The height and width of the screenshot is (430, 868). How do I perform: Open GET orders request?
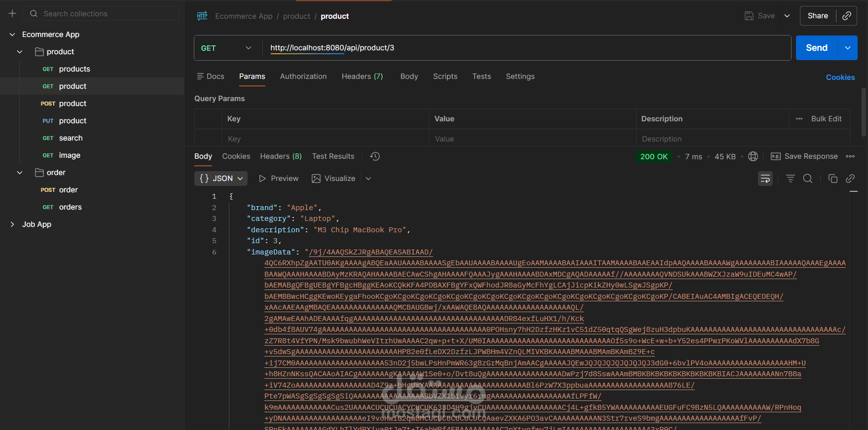click(x=92, y=207)
